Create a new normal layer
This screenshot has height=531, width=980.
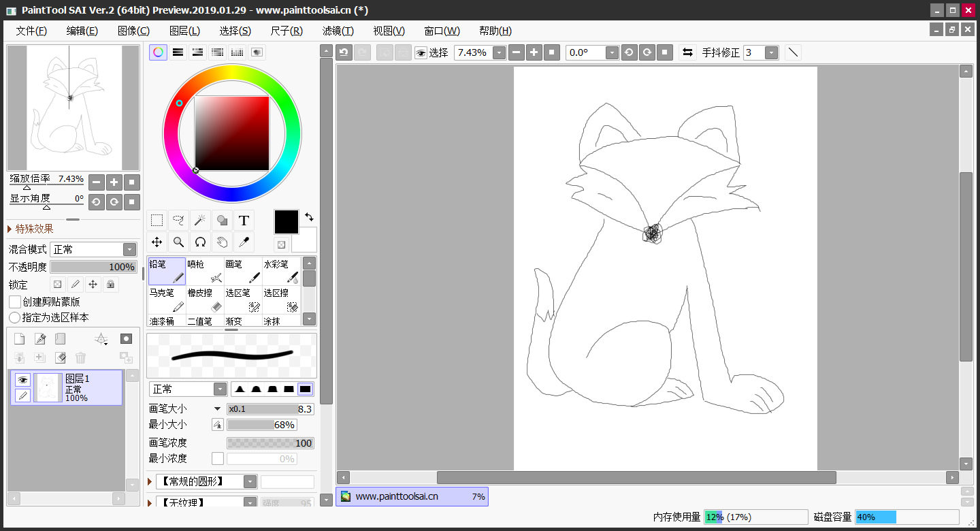click(x=20, y=338)
